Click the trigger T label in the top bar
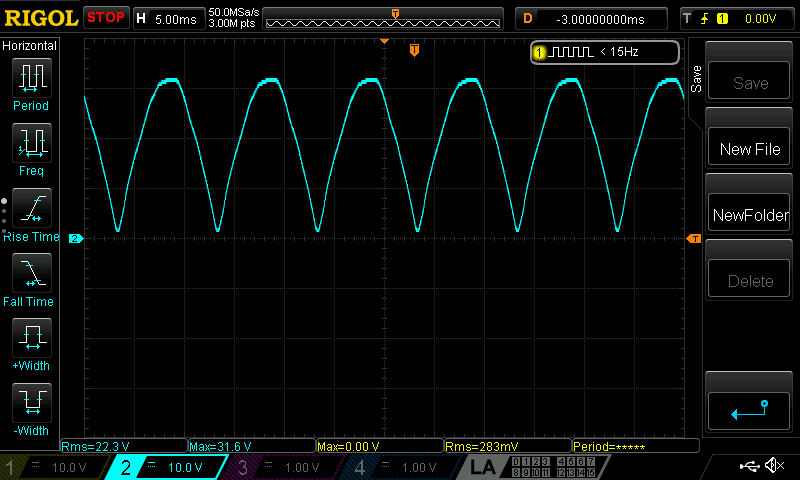800x480 pixels. point(687,19)
